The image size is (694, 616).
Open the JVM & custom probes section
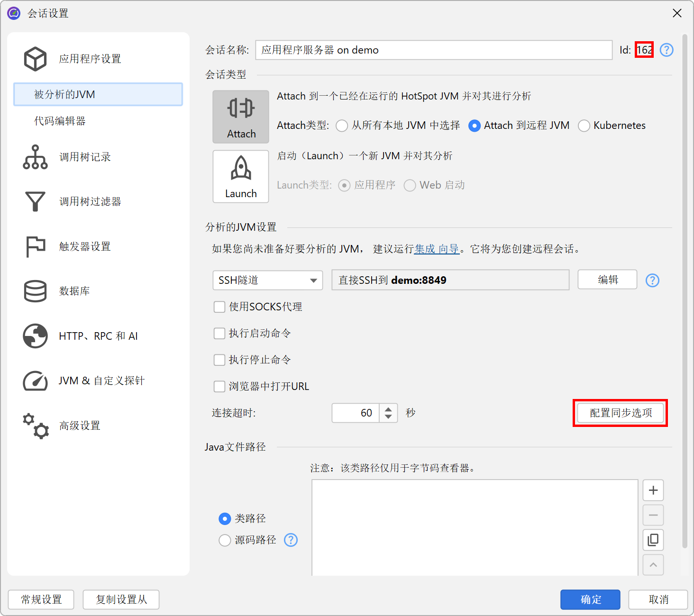pos(101,380)
